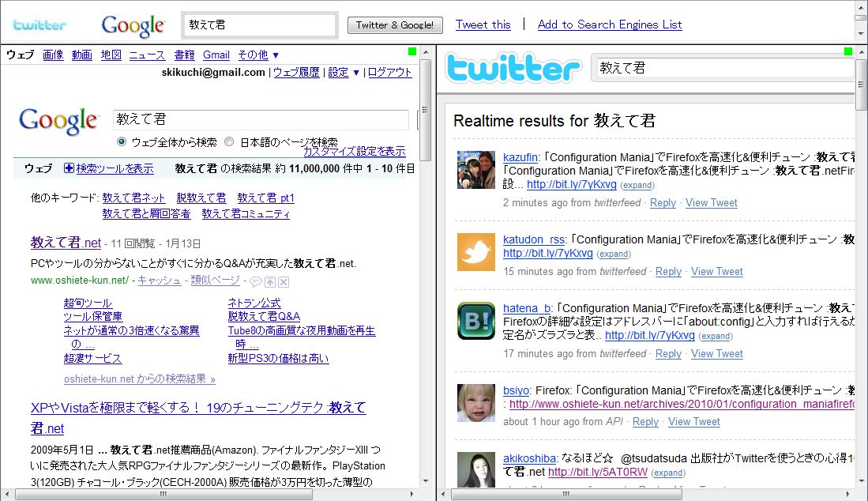868x501 pixels.
Task: Open the 地図 maps tab
Action: coord(111,55)
